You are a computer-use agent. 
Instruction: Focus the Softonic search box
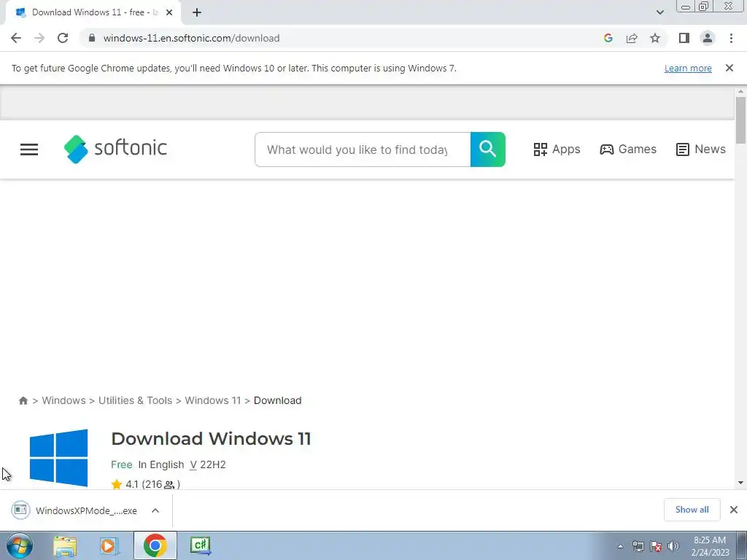(x=363, y=149)
